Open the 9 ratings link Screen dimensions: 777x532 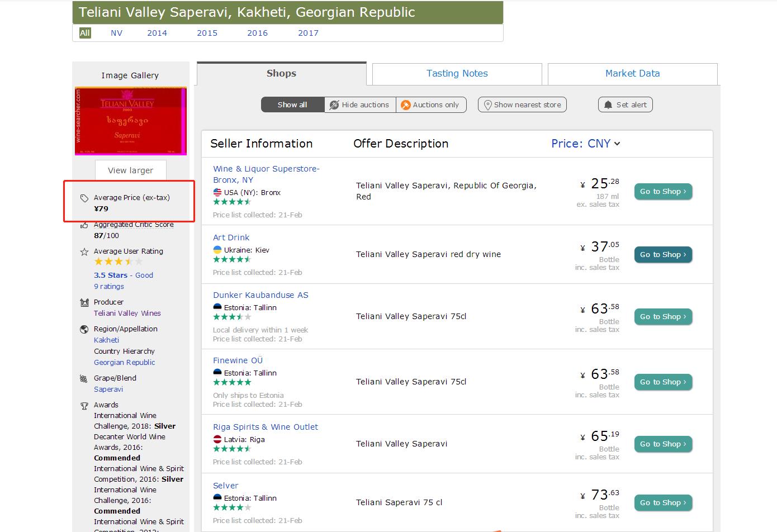pyautogui.click(x=109, y=287)
